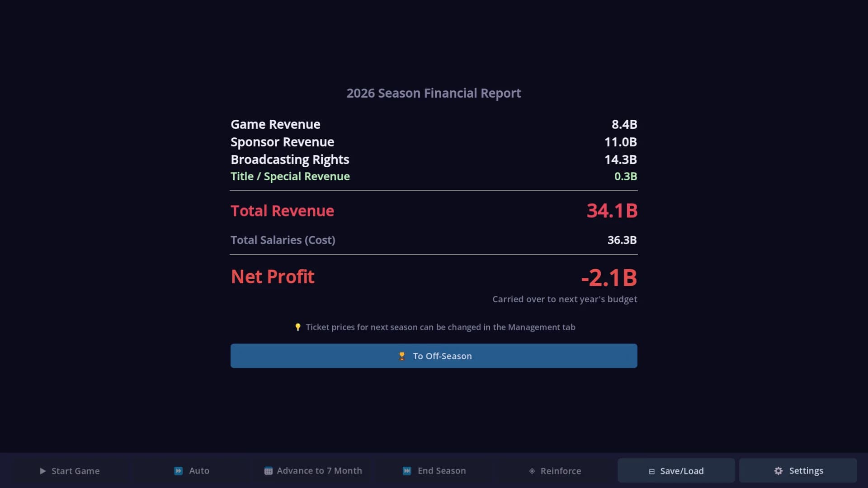Click the skip icon next to End Season
This screenshot has height=488, width=868.
coord(407,471)
